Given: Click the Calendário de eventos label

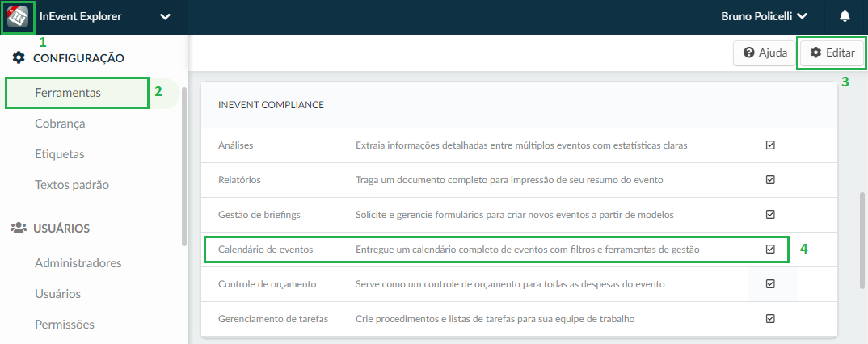Looking at the screenshot, I should coord(266,250).
